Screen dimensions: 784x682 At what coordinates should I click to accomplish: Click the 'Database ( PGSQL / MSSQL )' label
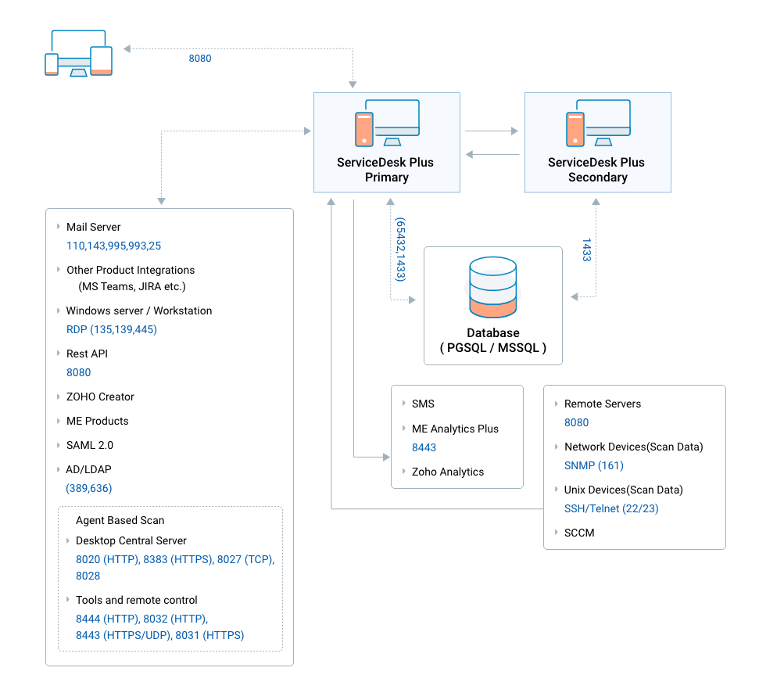493,340
